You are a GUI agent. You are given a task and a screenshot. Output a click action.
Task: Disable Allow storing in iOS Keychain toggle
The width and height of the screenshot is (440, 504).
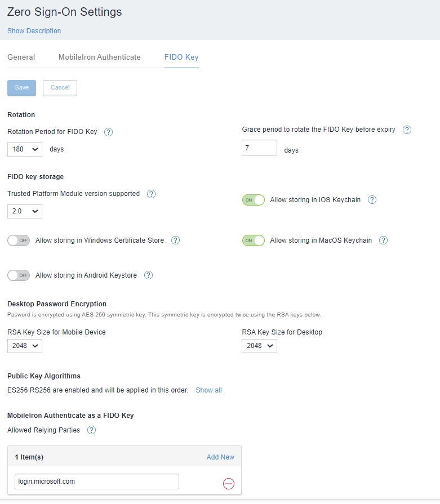[x=253, y=200]
